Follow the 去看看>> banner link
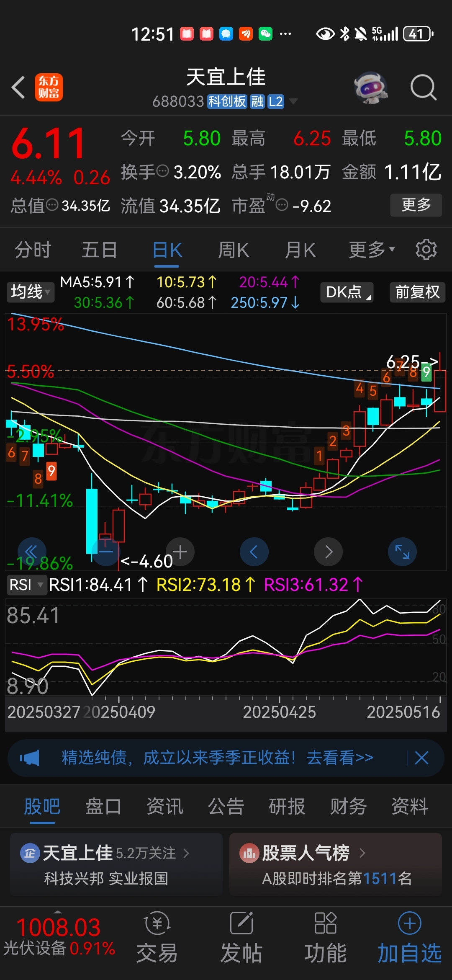The width and height of the screenshot is (452, 980). [x=340, y=758]
